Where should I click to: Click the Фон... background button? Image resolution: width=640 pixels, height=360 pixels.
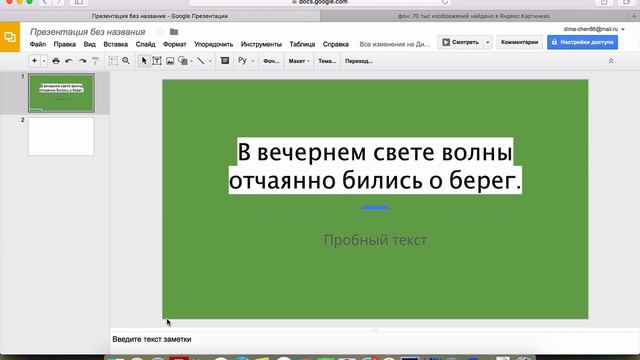coord(271,61)
